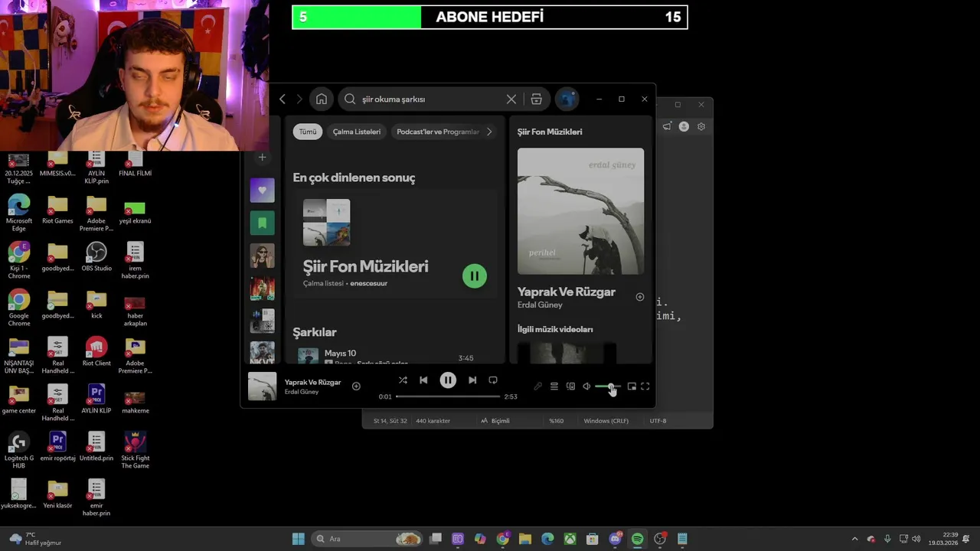Enable shuffle in the player bar
980x551 pixels.
[x=403, y=380]
